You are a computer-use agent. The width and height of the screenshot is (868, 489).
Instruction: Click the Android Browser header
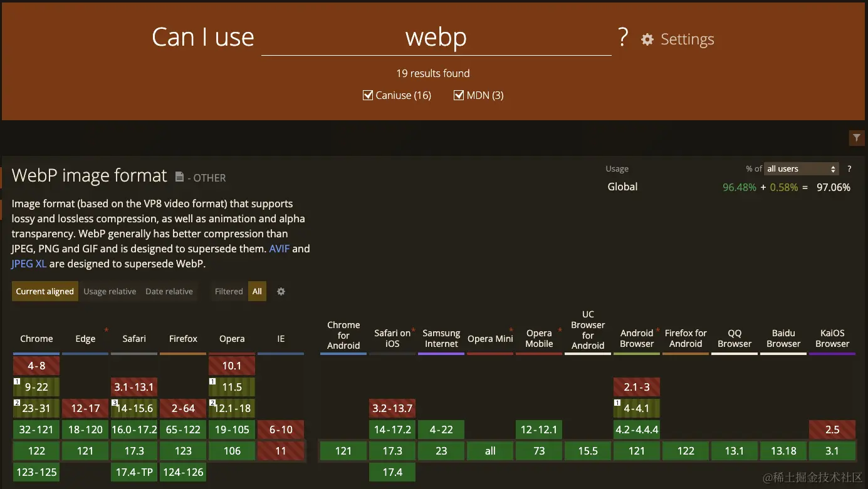(x=637, y=338)
